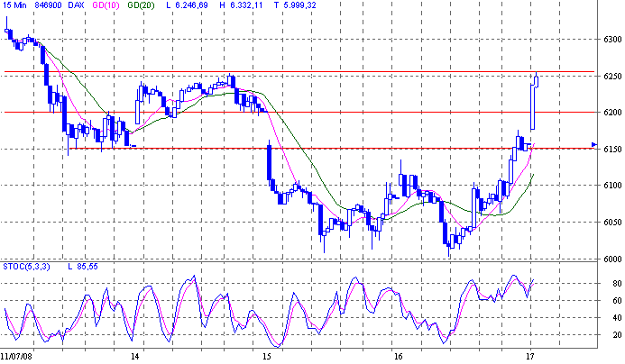Click the '17' date axis label
The image size is (625, 364).
(x=530, y=356)
